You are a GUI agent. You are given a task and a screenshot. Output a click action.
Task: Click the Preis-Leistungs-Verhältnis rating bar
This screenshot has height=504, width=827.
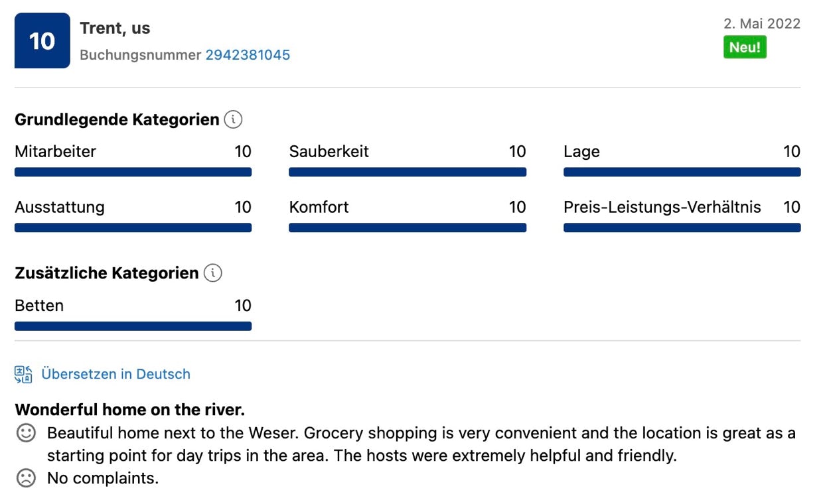[682, 228]
